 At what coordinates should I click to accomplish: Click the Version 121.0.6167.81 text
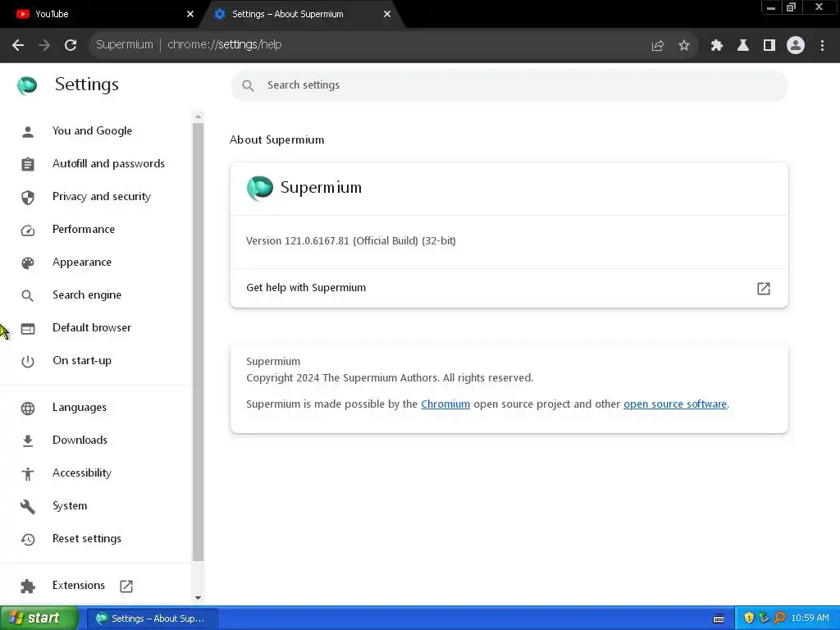[x=351, y=241]
